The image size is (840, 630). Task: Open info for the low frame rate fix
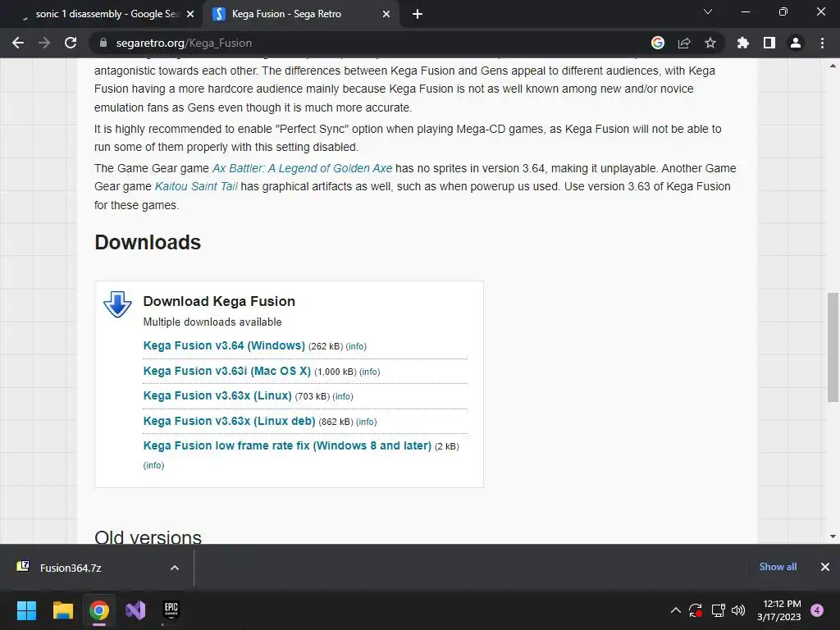[x=153, y=465]
